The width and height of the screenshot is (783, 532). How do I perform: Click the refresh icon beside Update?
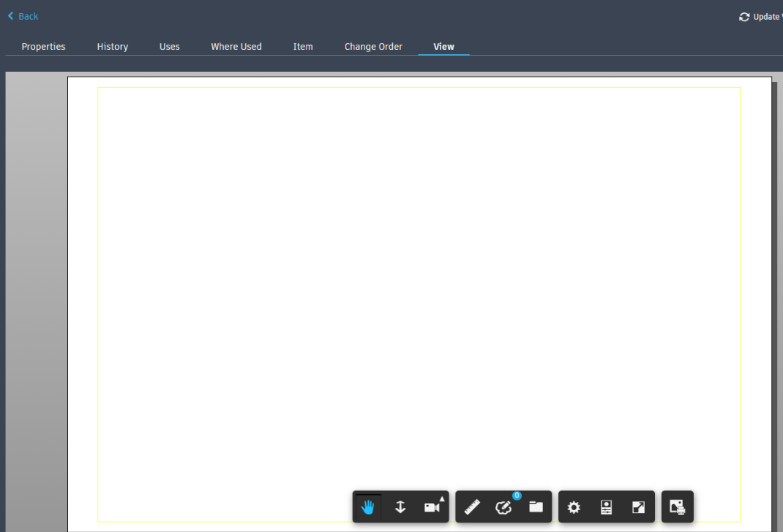point(744,16)
